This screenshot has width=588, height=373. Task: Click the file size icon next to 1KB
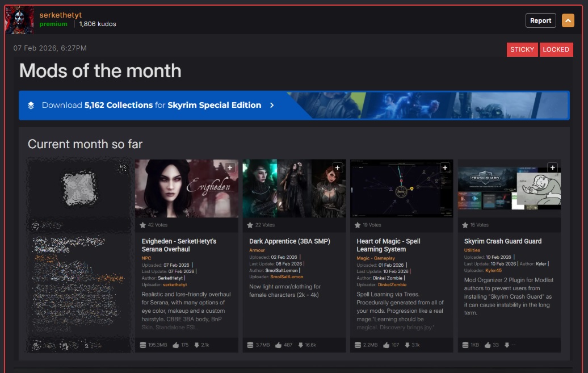tap(465, 345)
